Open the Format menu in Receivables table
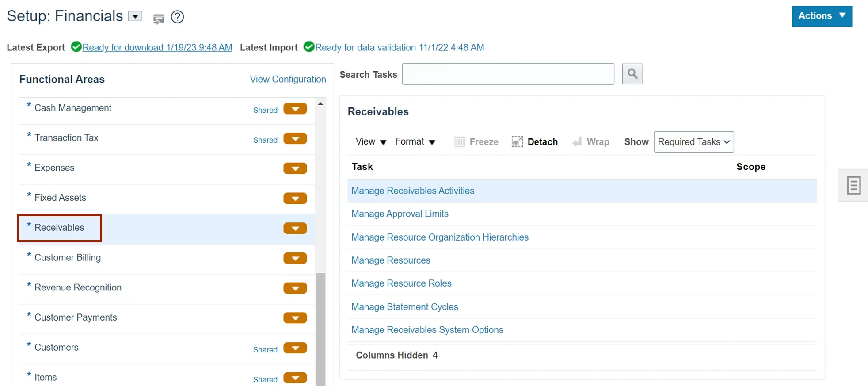The width and height of the screenshot is (868, 386). pyautogui.click(x=415, y=142)
